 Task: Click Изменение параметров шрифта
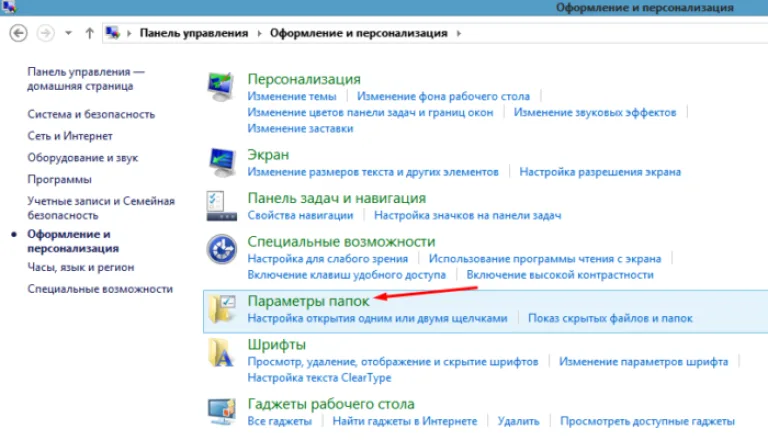click(644, 362)
